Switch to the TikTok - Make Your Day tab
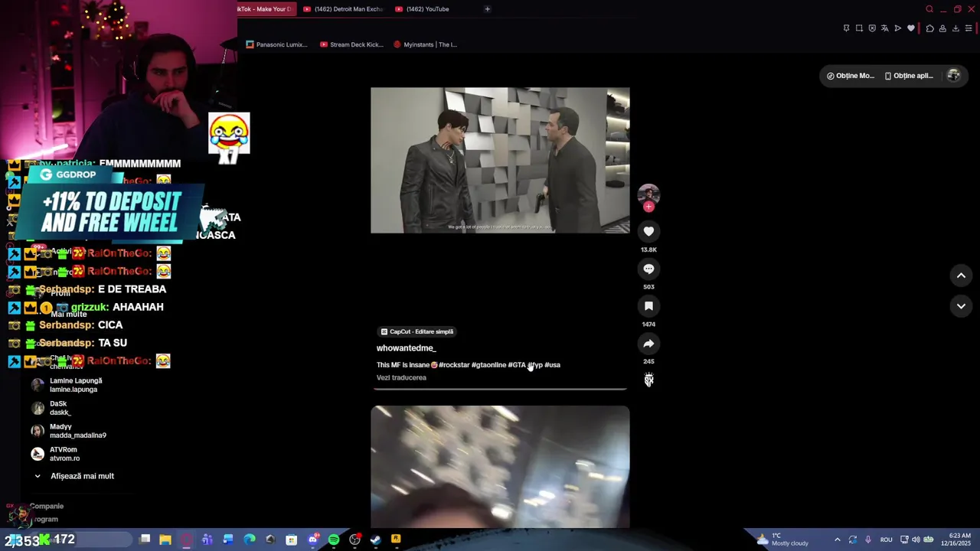Viewport: 980px width, 551px height. pyautogui.click(x=264, y=9)
